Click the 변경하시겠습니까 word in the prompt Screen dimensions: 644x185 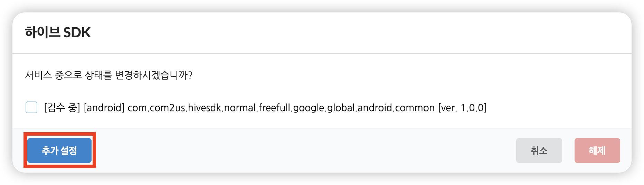[x=153, y=75]
